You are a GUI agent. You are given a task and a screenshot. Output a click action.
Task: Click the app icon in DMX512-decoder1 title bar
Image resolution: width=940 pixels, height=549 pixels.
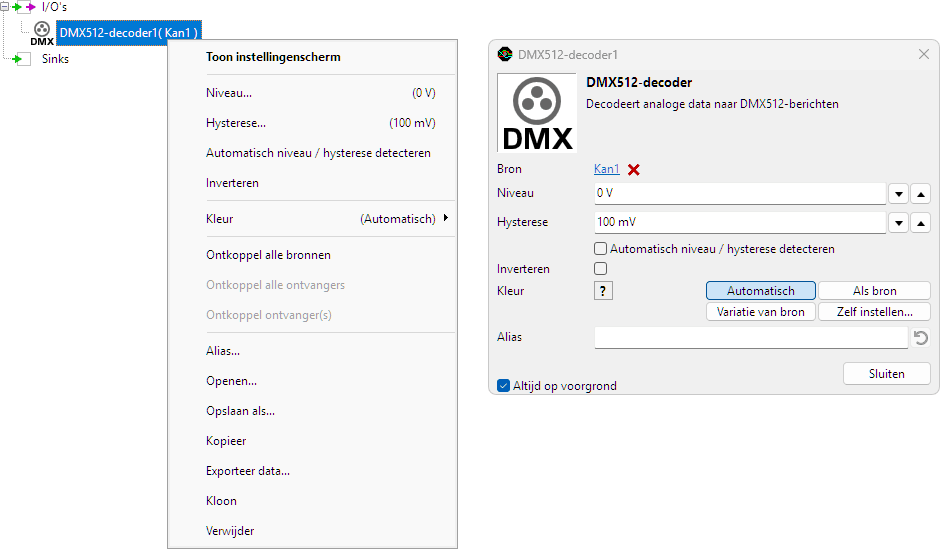(505, 55)
